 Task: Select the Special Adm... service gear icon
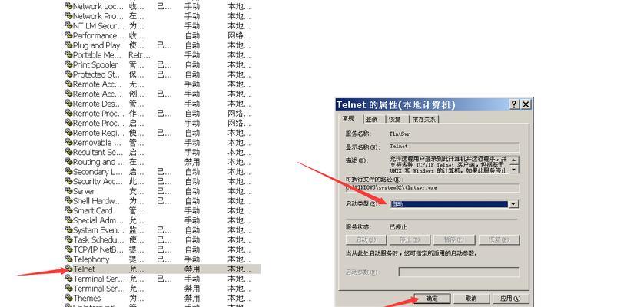pyautogui.click(x=68, y=220)
